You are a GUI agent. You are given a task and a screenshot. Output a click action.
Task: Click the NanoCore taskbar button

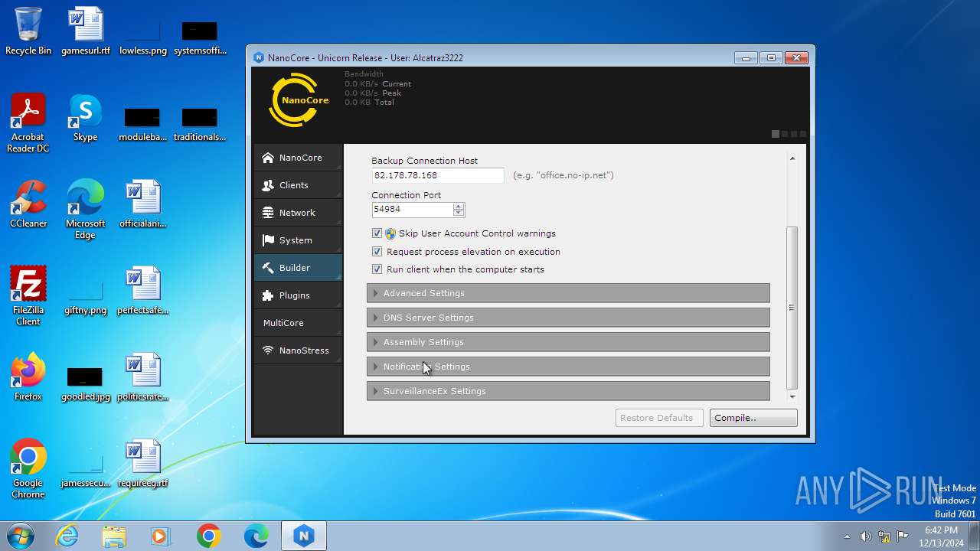[304, 536]
